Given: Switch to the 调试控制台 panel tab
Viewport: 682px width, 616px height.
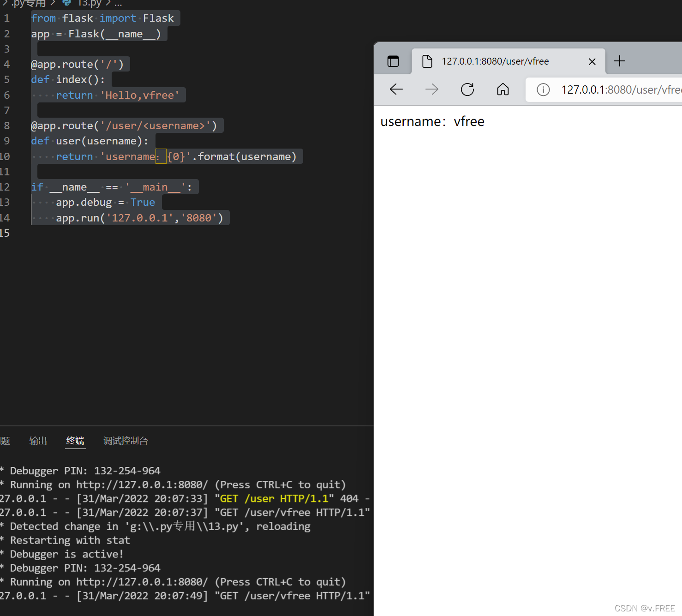Looking at the screenshot, I should (x=126, y=441).
